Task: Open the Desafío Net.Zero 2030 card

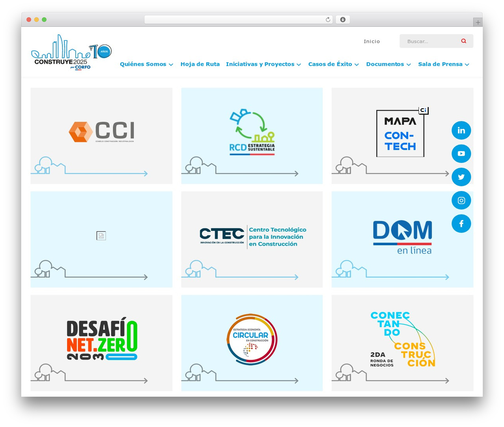Action: [x=102, y=343]
